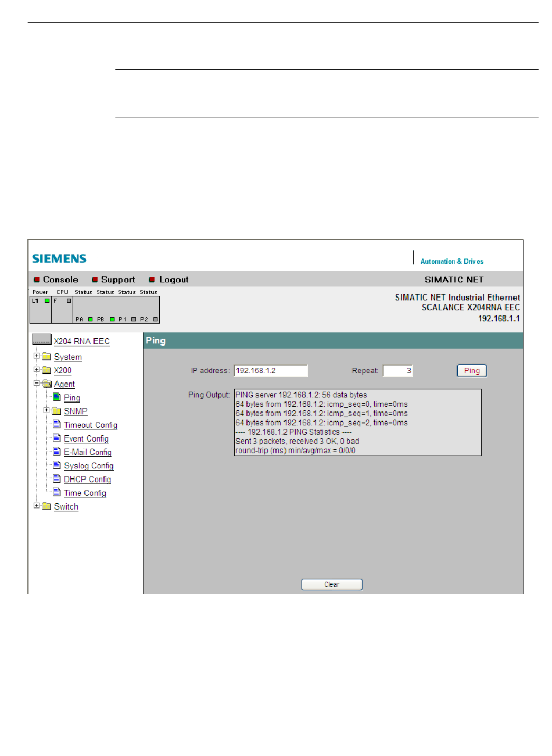Click the Repeat count input field
The height and width of the screenshot is (756, 552).
click(x=398, y=371)
